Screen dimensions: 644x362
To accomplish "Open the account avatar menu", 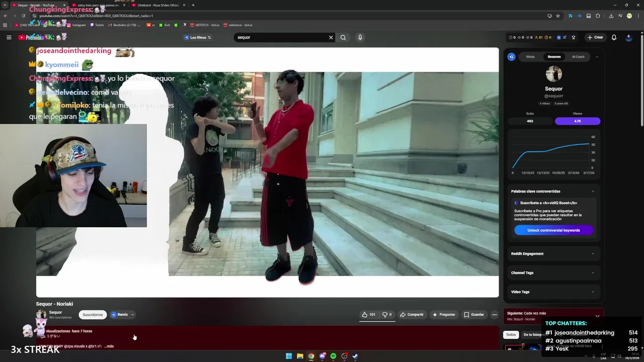I will click(628, 37).
